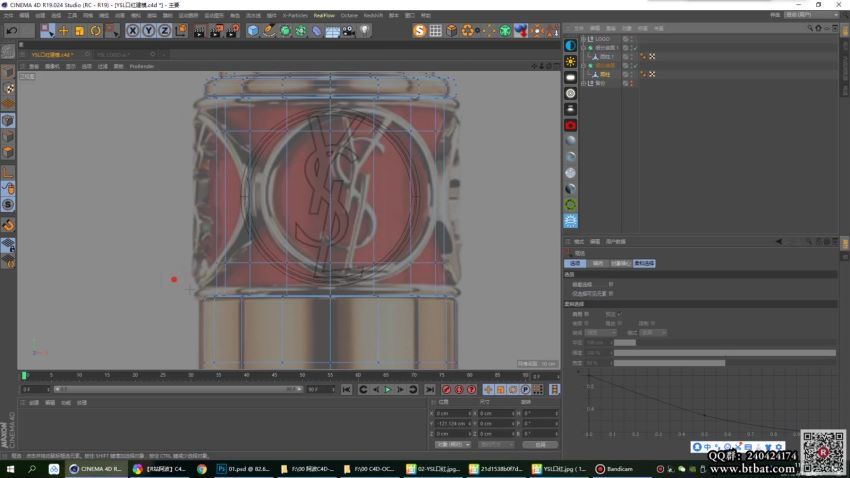Toggle red visibility dots of the last null
The width and height of the screenshot is (850, 478).
pyautogui.click(x=631, y=83)
